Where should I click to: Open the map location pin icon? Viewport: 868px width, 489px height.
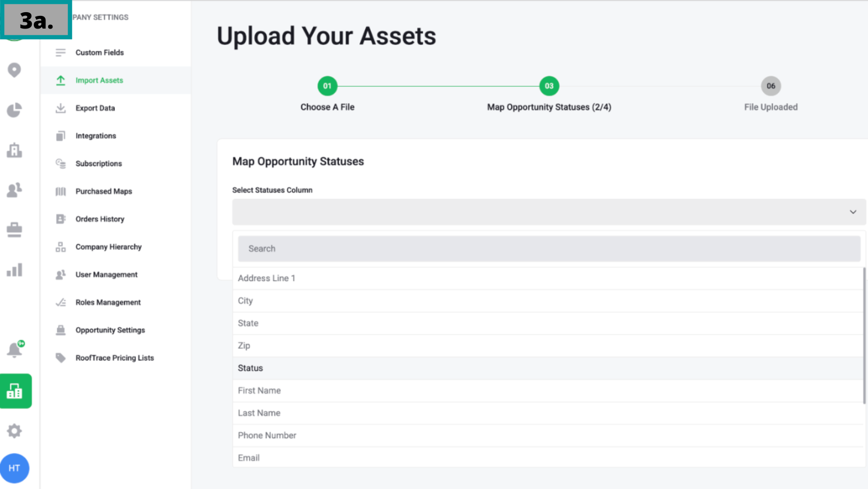pyautogui.click(x=14, y=70)
